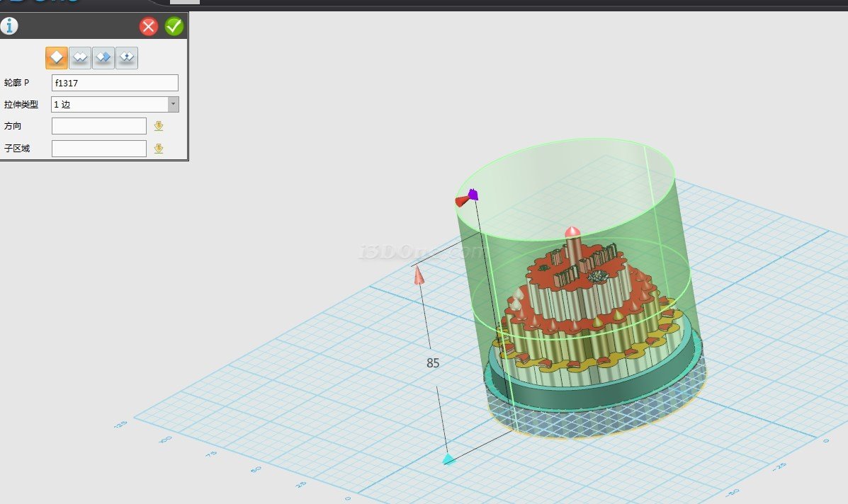Click the empty 子区域 input field
Screen dimensions: 848x504
click(99, 149)
